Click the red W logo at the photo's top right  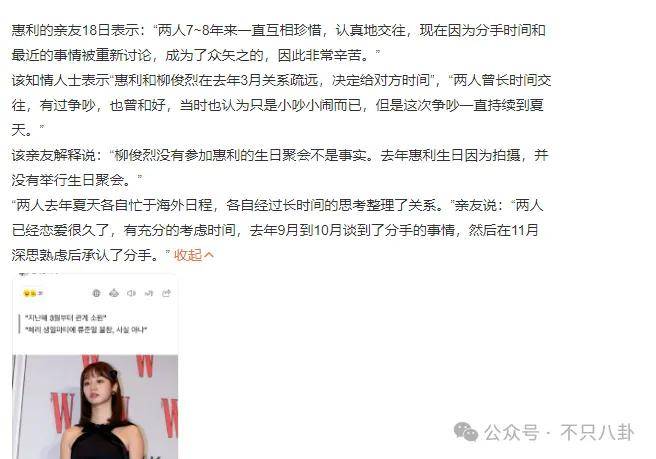click(145, 366)
